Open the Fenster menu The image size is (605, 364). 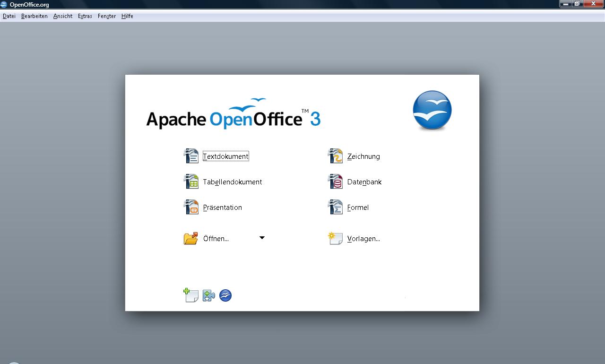coord(107,16)
